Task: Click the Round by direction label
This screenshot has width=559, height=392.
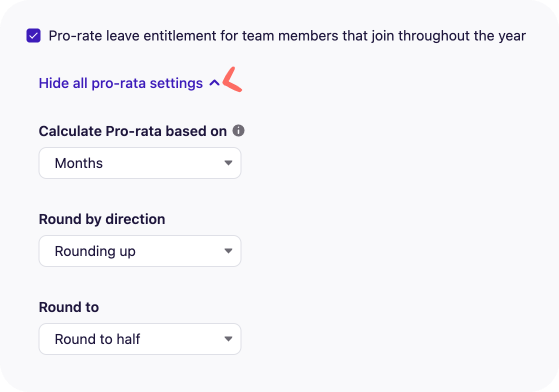Action: (x=102, y=219)
